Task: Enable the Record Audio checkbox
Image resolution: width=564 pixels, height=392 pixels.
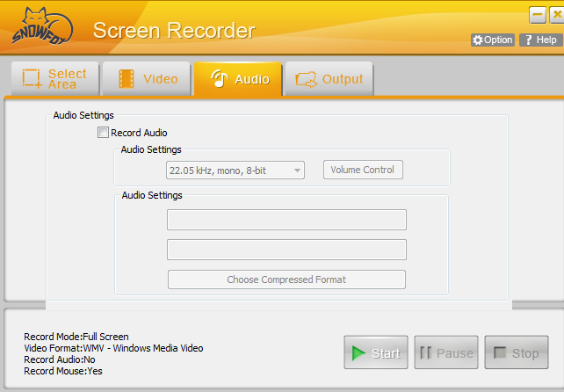Action: pos(103,133)
